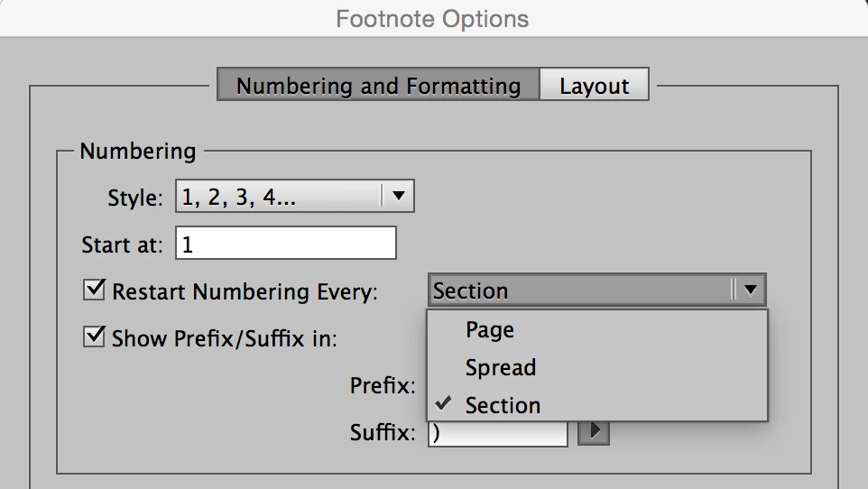Click the Restart Numbering Every label

click(245, 291)
